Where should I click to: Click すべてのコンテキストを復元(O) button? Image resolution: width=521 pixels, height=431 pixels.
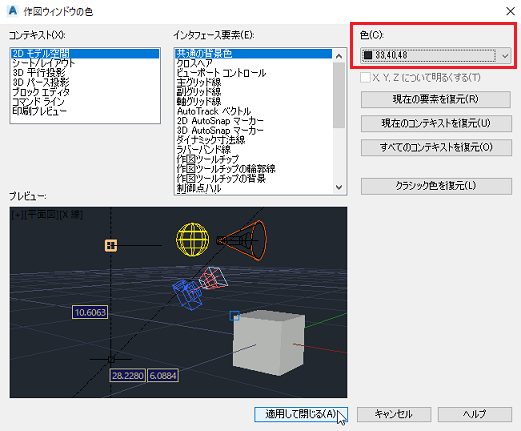pos(436,147)
